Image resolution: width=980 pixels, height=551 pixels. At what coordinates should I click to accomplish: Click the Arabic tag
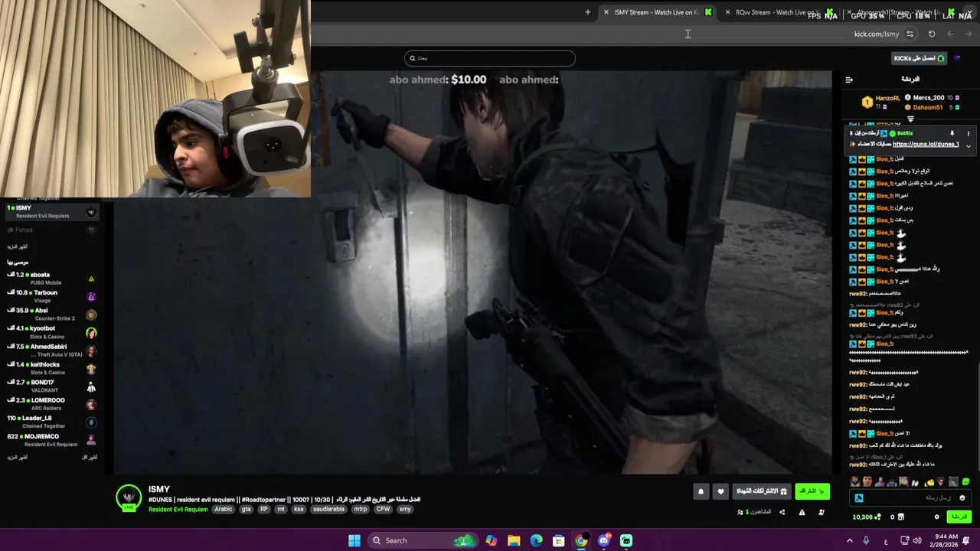point(224,510)
